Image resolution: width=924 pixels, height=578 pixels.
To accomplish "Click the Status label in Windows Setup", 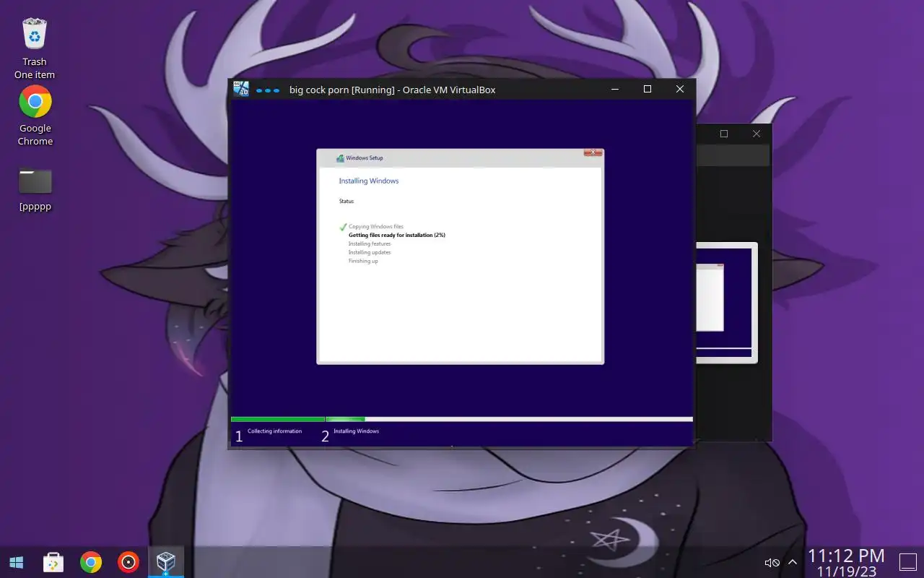I will click(346, 202).
